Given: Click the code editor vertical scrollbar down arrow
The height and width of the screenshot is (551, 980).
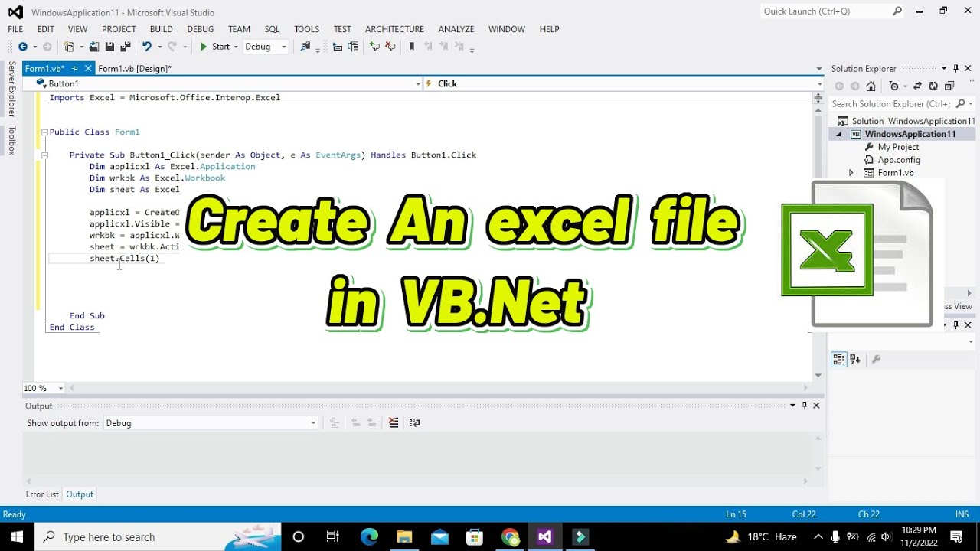Looking at the screenshot, I should 818,376.
